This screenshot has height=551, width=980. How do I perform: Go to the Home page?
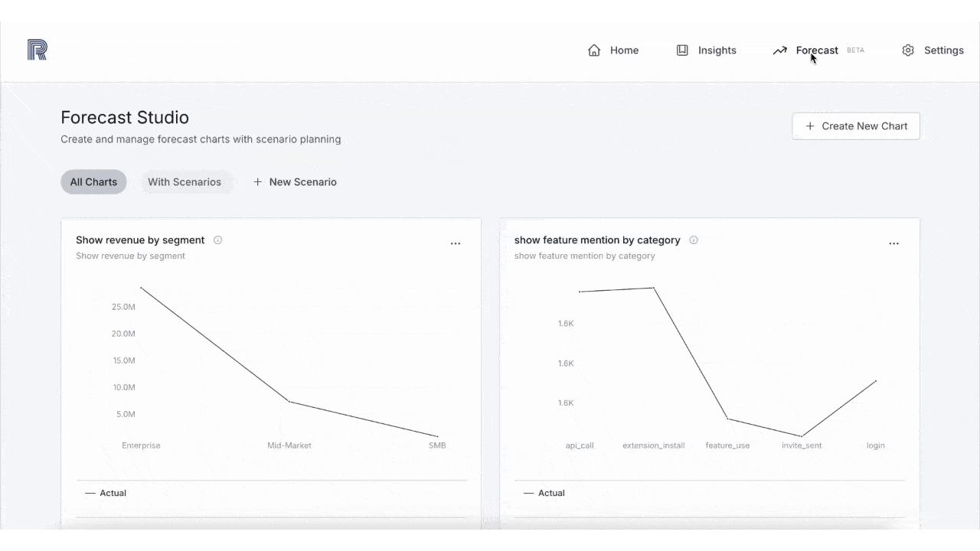[x=624, y=51]
